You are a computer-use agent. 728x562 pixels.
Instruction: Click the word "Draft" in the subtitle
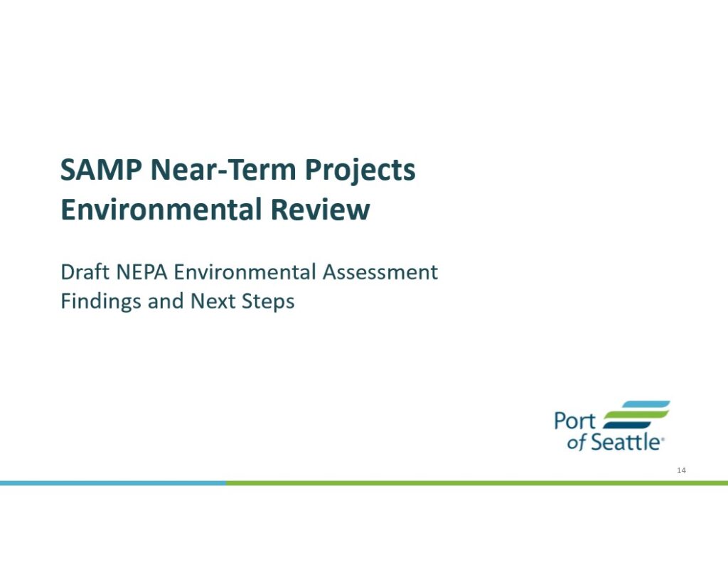pyautogui.click(x=80, y=272)
